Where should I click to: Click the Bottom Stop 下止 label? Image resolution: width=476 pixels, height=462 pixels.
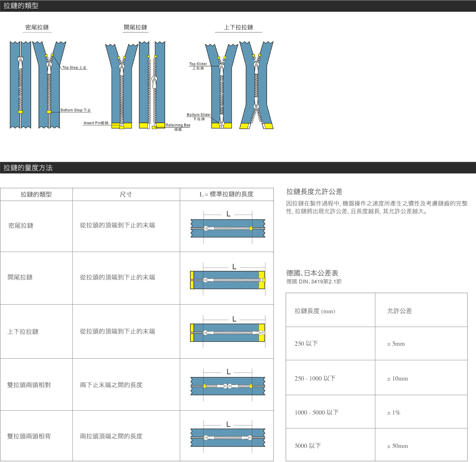76,110
